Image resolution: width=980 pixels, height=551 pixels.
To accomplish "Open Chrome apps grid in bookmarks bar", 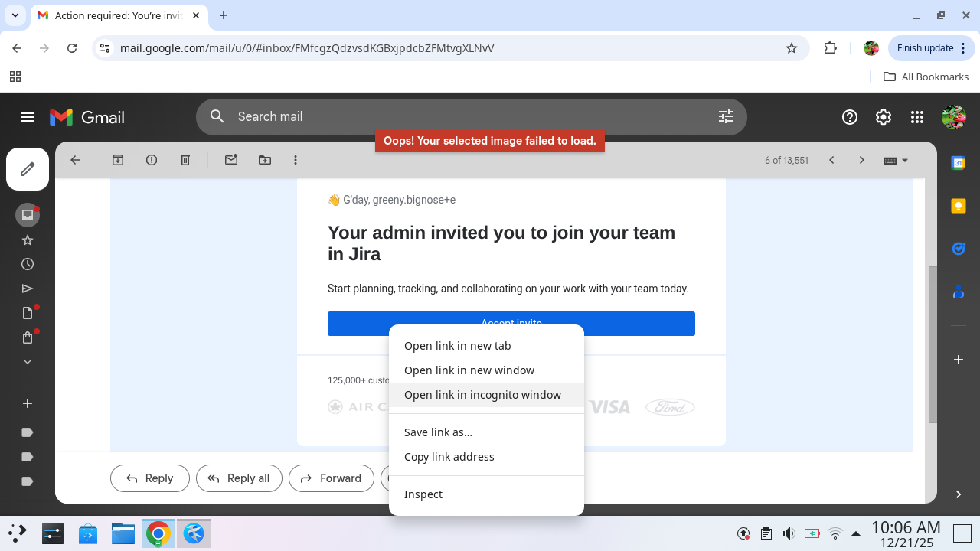I will coord(15,77).
